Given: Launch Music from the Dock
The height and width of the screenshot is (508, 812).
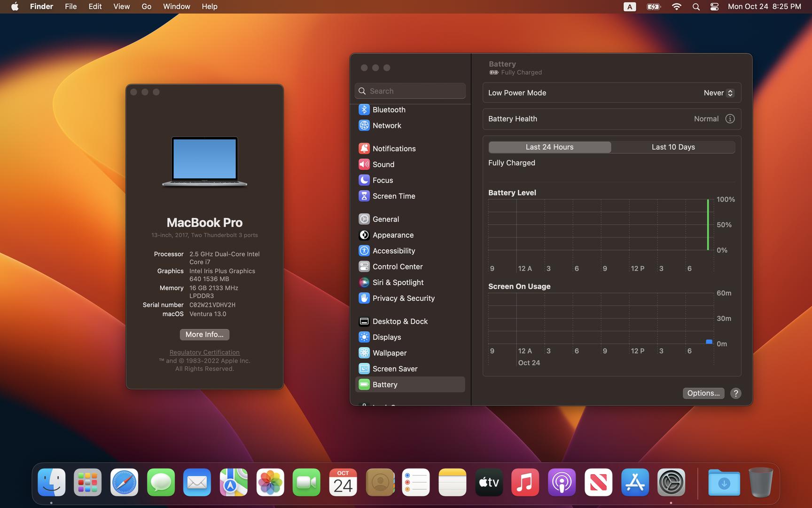Looking at the screenshot, I should (x=525, y=482).
